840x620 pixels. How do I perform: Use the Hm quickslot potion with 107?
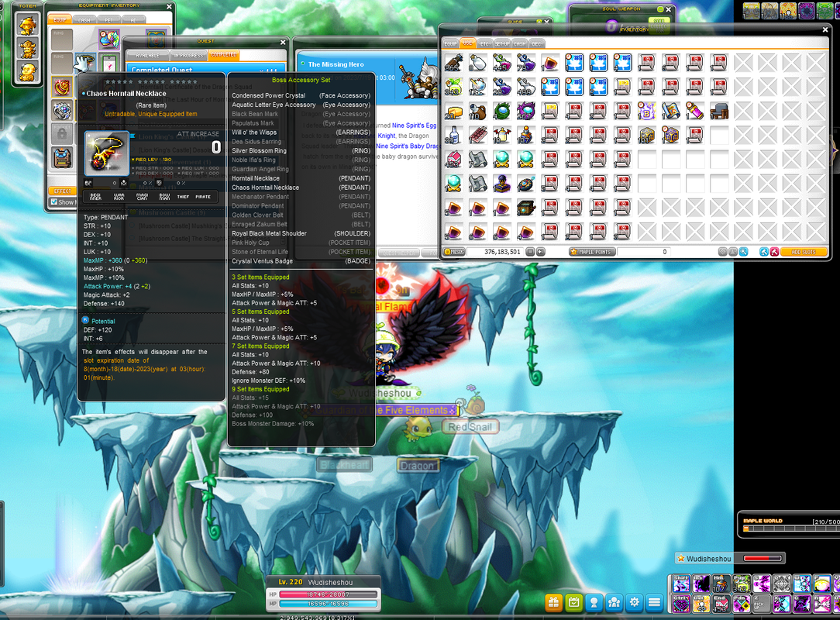click(721, 584)
